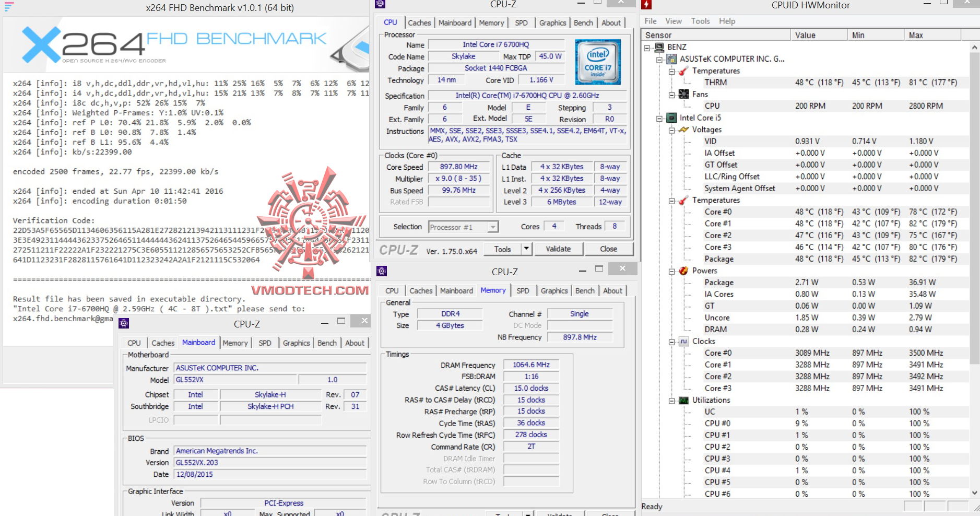Open the SPD tab in CPU-Z Memory window
Viewport: 980px width, 516px height.
coord(523,291)
